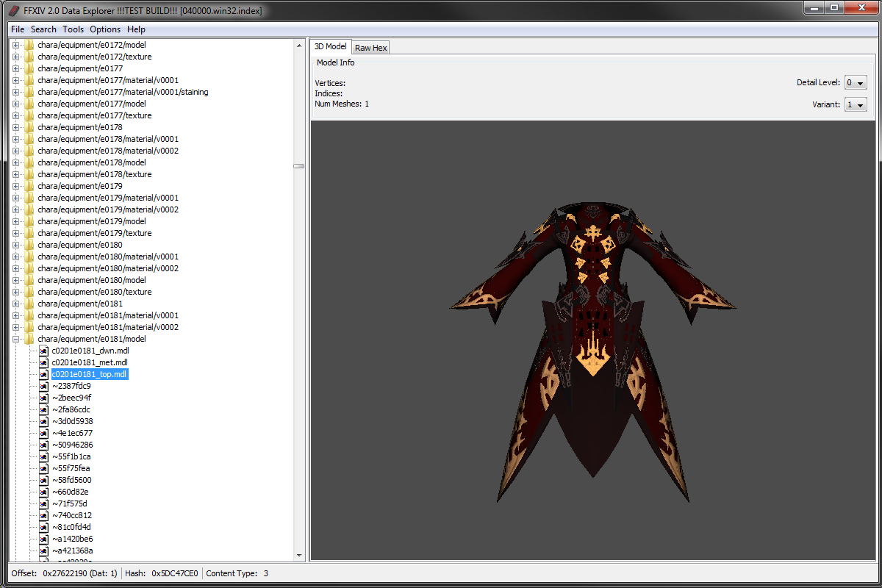This screenshot has width=882, height=588.
Task: Click the ~55f75fea file icon
Action: (43, 468)
